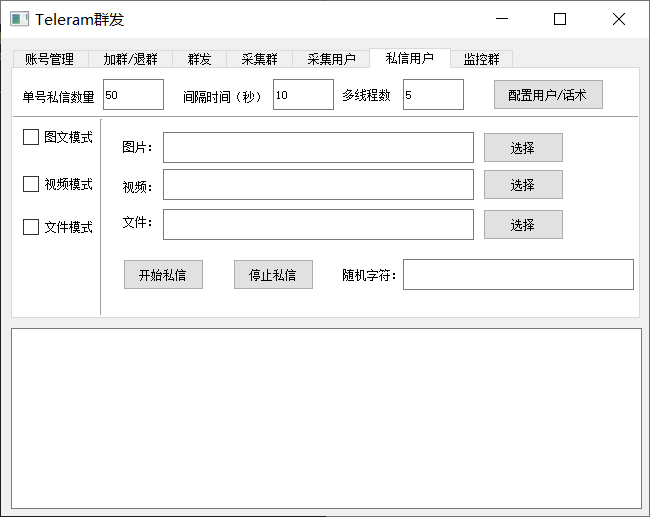The height and width of the screenshot is (517, 650).
Task: Click the 图片 path input field
Action: click(318, 148)
